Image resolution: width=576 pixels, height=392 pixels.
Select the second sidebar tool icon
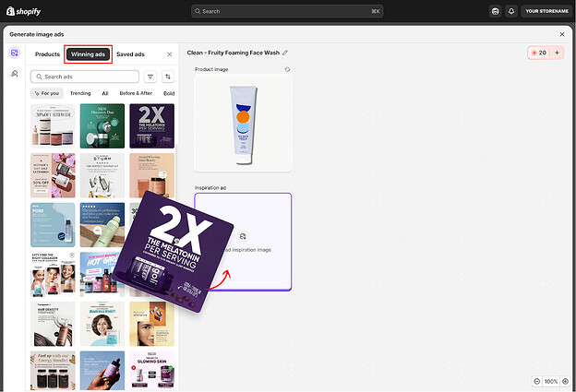[x=15, y=74]
